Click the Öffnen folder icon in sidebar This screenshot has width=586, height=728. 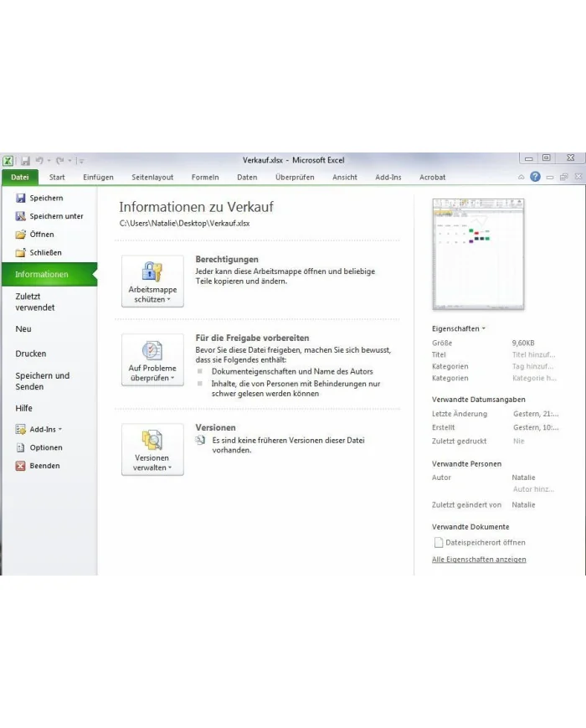coord(20,235)
